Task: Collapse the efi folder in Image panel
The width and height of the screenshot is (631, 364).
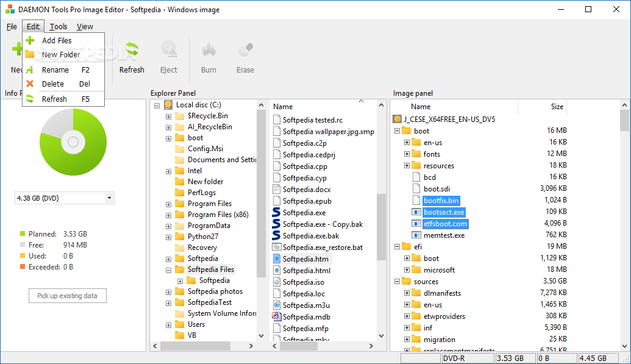Action: point(397,246)
